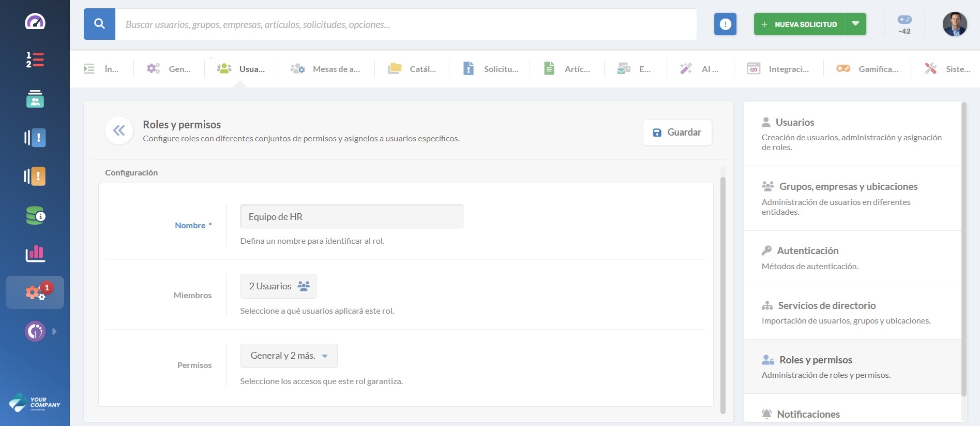The width and height of the screenshot is (980, 426).
Task: Open the blue alert notification icon
Action: (x=725, y=24)
